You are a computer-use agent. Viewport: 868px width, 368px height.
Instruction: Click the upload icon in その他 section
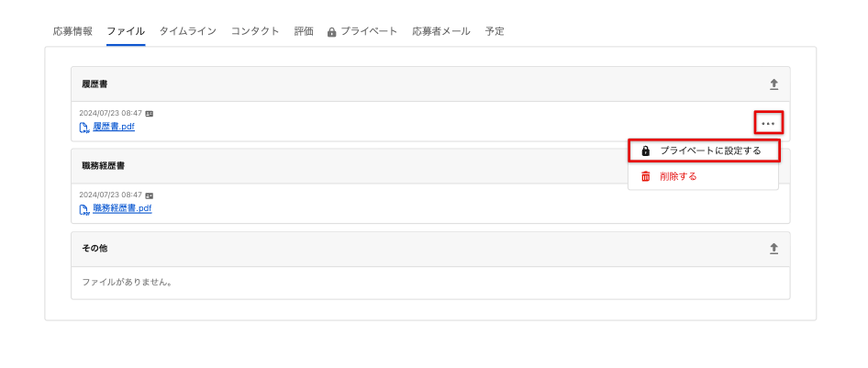pos(773,249)
